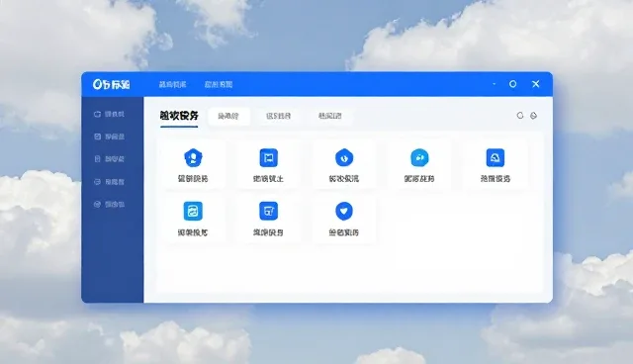Select the hexagon down-arrow icon card

point(344,164)
